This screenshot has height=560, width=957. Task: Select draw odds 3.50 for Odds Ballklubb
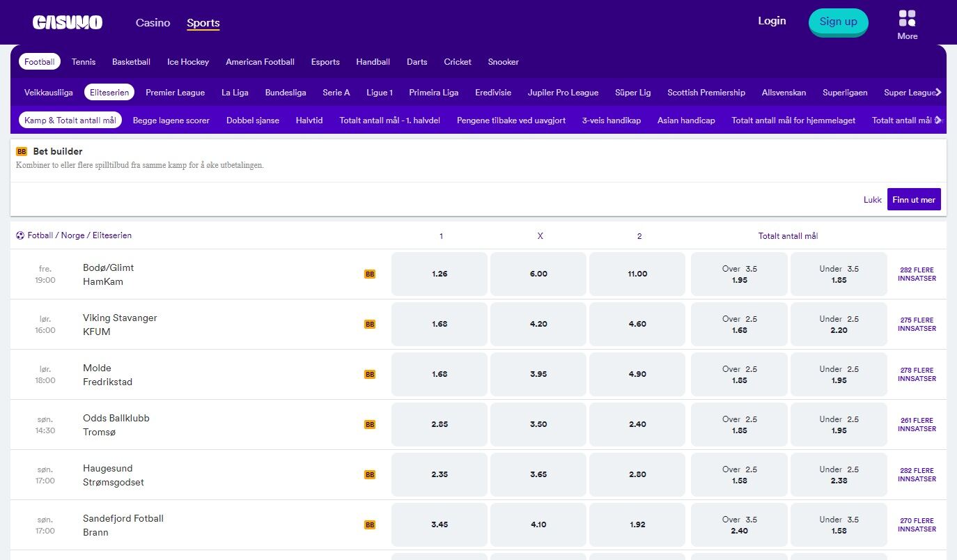click(538, 424)
